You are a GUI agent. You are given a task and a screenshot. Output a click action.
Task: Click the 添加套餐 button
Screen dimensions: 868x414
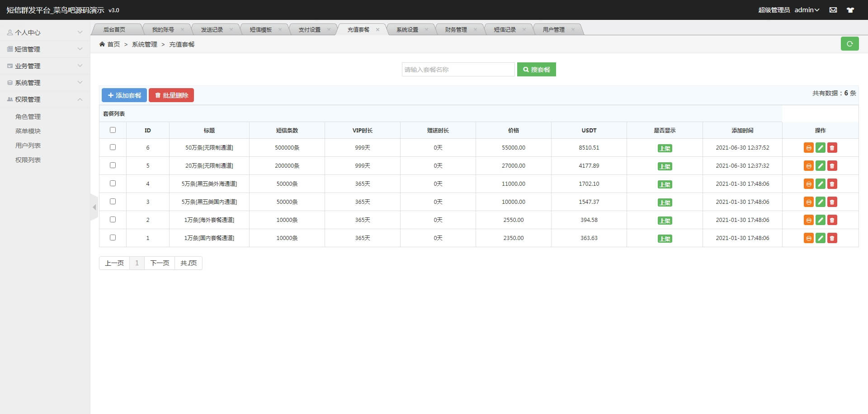[x=124, y=95]
